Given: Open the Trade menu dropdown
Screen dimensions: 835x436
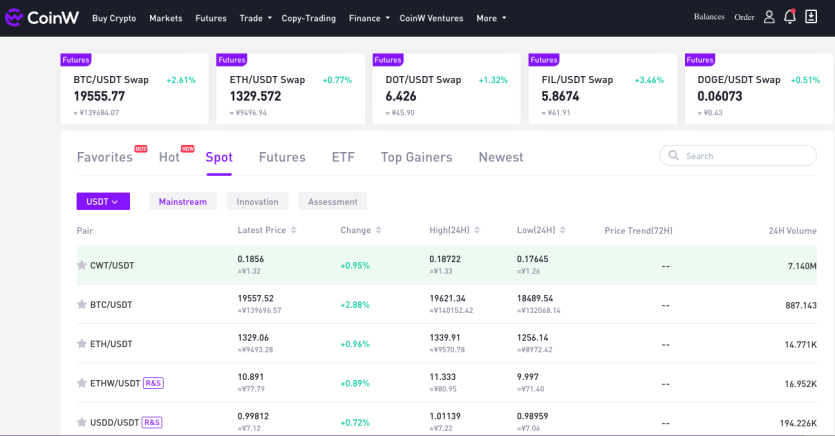Looking at the screenshot, I should [x=256, y=18].
